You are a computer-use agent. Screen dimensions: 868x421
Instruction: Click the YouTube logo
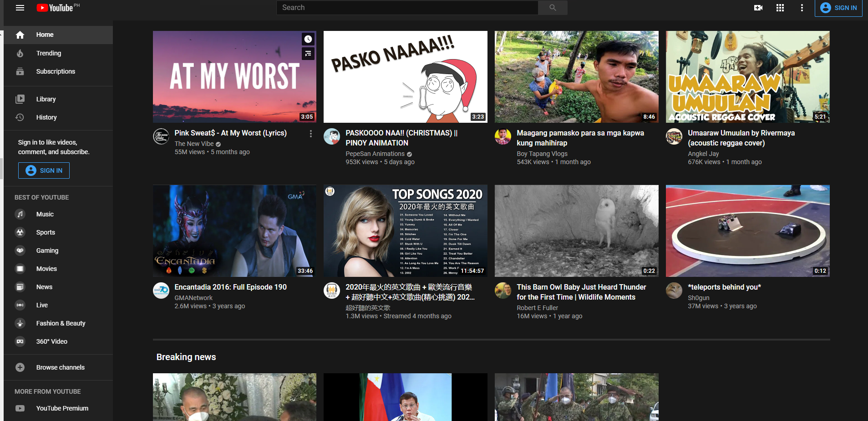[x=55, y=8]
